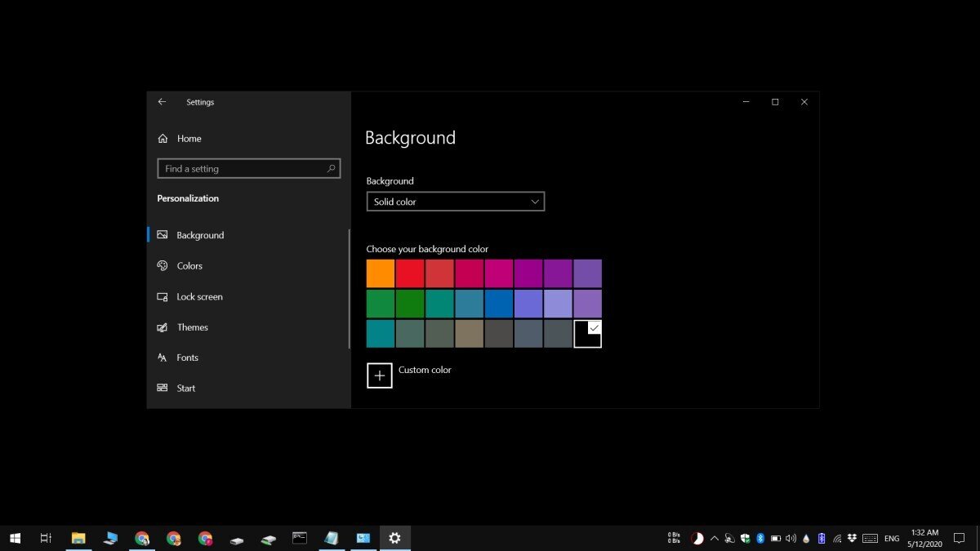Pick the orange background color swatch
This screenshot has width=980, height=551.
click(381, 273)
